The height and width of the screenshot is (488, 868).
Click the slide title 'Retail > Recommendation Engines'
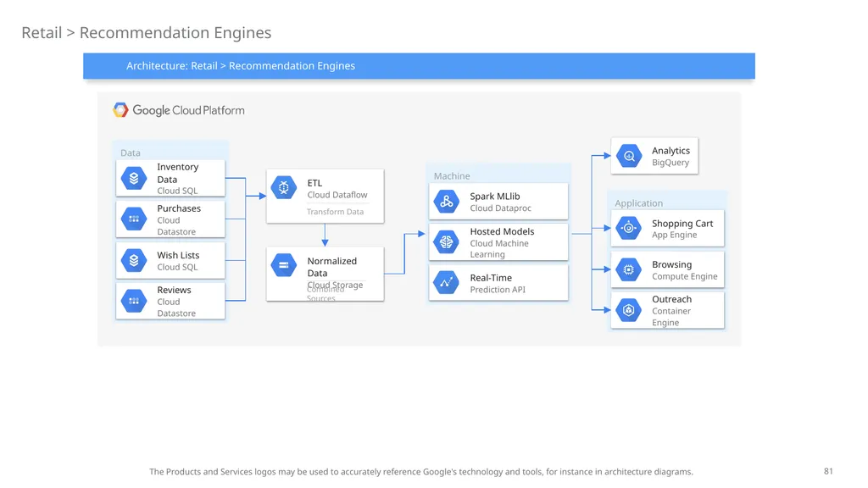146,33
